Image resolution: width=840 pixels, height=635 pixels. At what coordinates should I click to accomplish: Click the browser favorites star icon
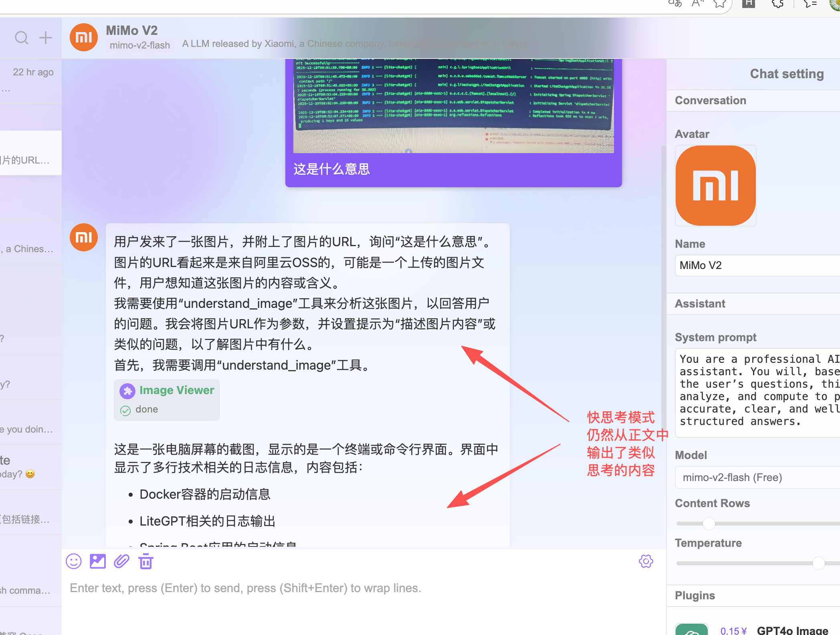(720, 4)
